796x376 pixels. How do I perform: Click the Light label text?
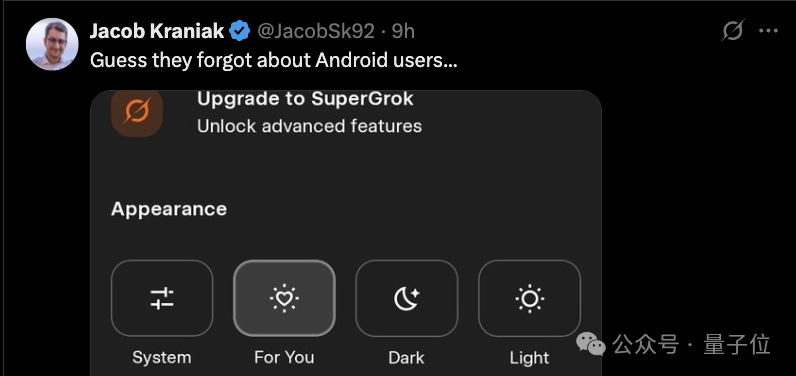(529, 358)
